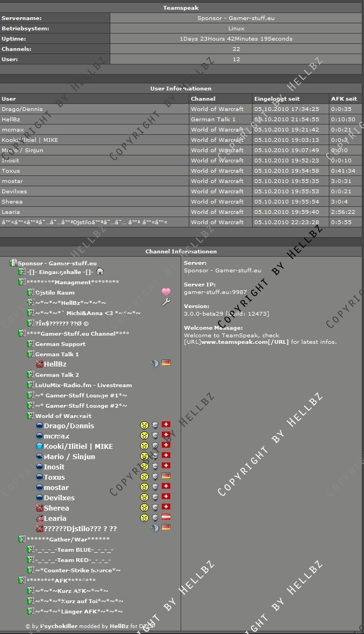Viewport: 364px width, 634px height.
Task: Open Gamer-Stuff Lounge #1 channel
Action: pyautogui.click(x=81, y=395)
